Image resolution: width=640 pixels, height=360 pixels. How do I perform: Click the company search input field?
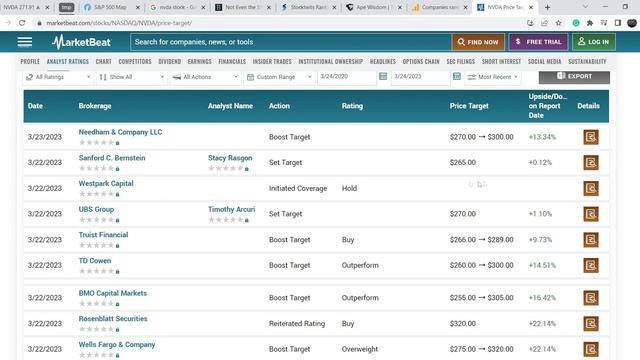291,42
